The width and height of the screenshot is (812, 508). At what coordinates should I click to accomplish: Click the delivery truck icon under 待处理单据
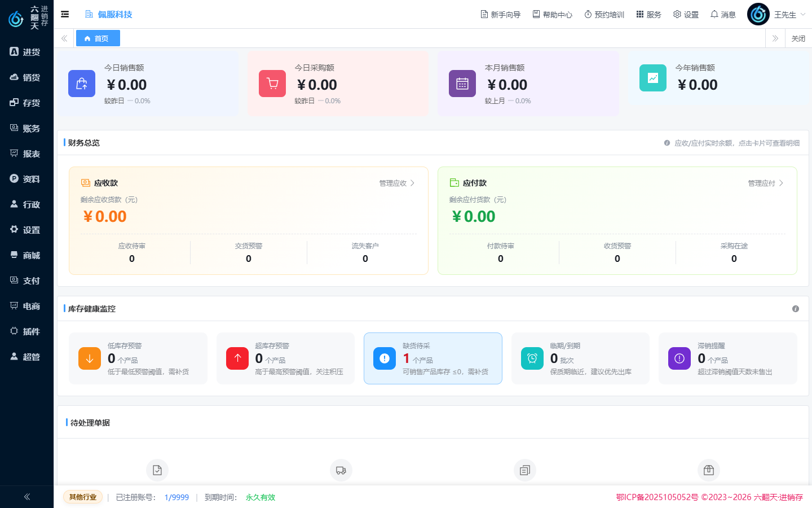(341, 470)
